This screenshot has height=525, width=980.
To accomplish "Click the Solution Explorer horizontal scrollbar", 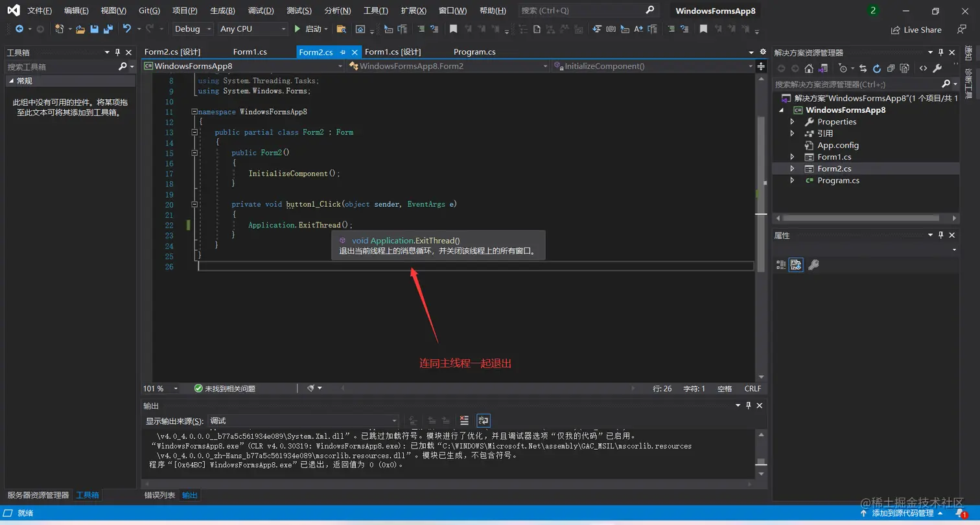I will [x=865, y=218].
